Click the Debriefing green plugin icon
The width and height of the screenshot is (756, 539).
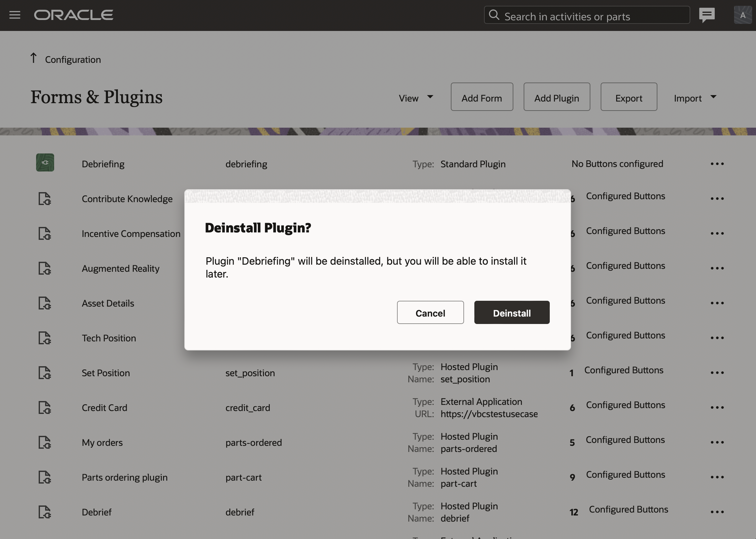pyautogui.click(x=45, y=162)
